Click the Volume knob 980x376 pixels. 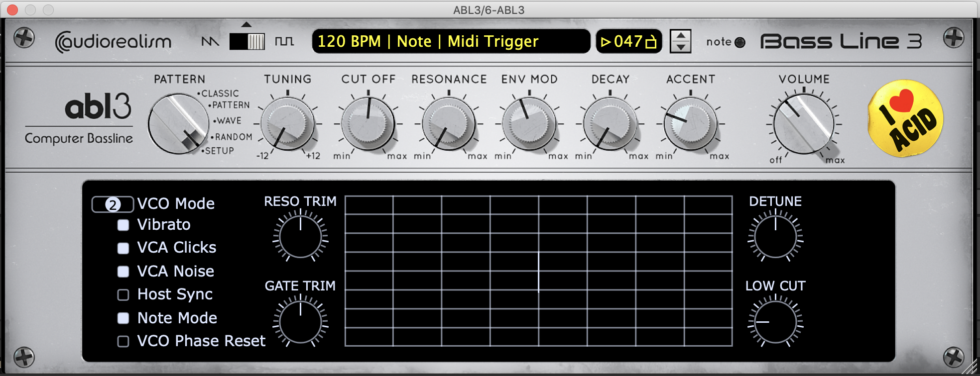pyautogui.click(x=803, y=123)
